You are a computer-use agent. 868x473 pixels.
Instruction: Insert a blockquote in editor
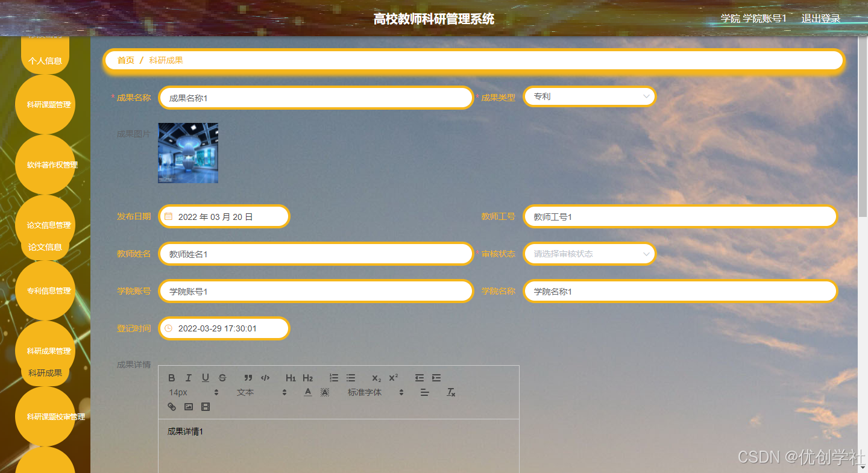(248, 378)
